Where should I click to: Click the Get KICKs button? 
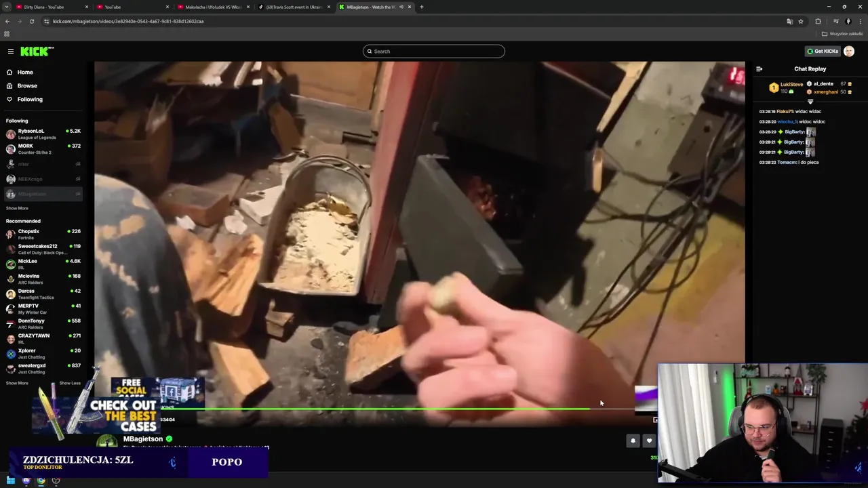point(823,52)
